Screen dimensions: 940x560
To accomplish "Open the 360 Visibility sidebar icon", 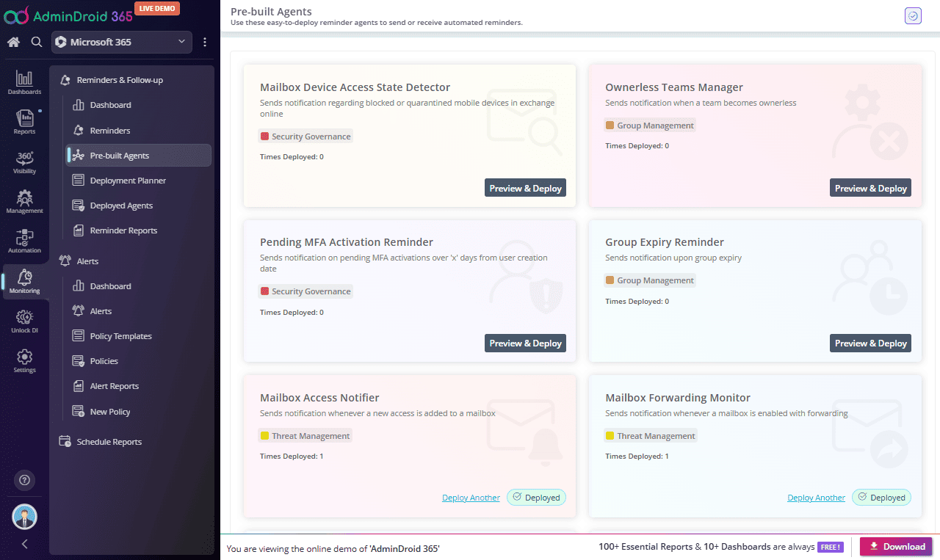I will [24, 162].
